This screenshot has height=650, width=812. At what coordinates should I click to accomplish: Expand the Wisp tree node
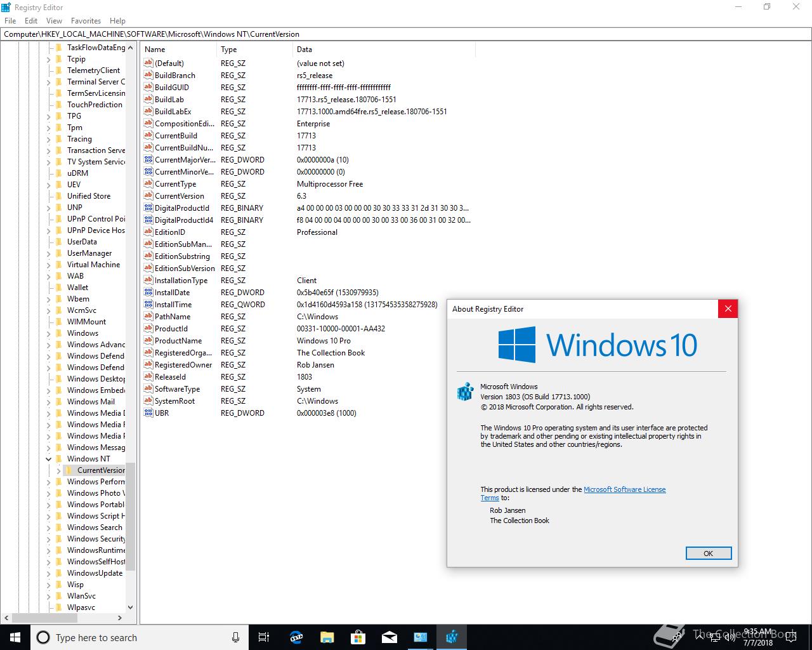[49, 585]
